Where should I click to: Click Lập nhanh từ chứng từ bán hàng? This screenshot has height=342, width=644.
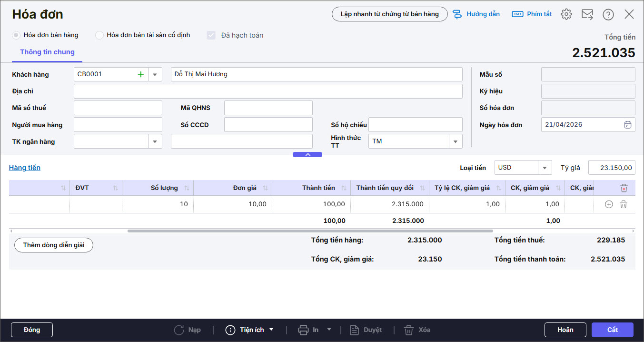pyautogui.click(x=389, y=14)
